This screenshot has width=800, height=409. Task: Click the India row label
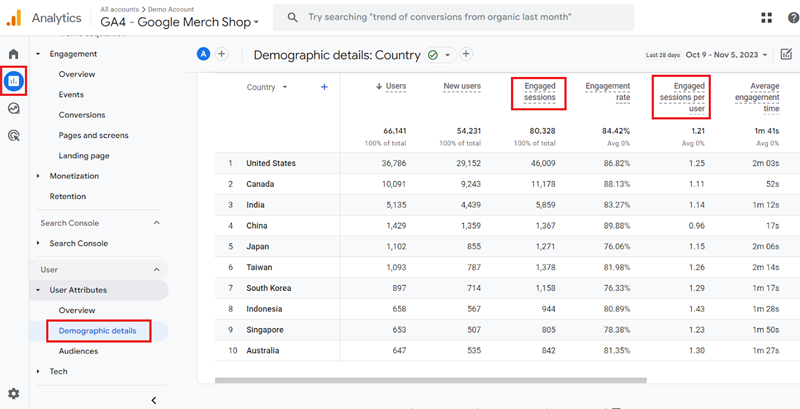257,205
